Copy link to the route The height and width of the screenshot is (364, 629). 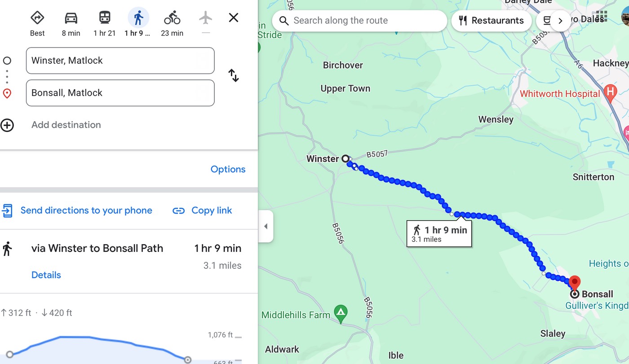click(202, 211)
